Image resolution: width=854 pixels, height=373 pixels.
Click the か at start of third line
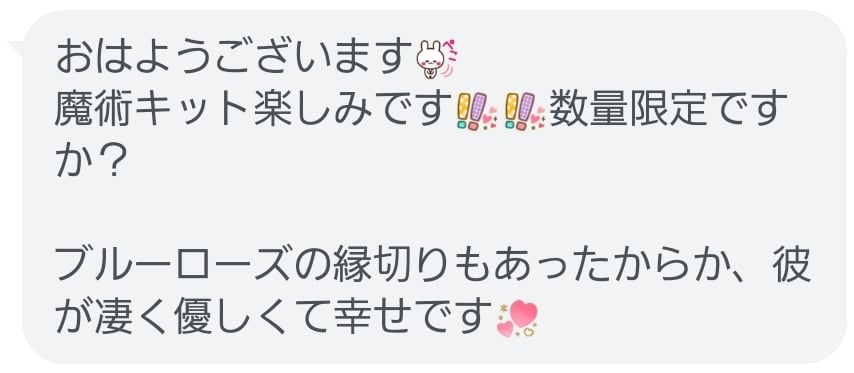click(x=73, y=162)
